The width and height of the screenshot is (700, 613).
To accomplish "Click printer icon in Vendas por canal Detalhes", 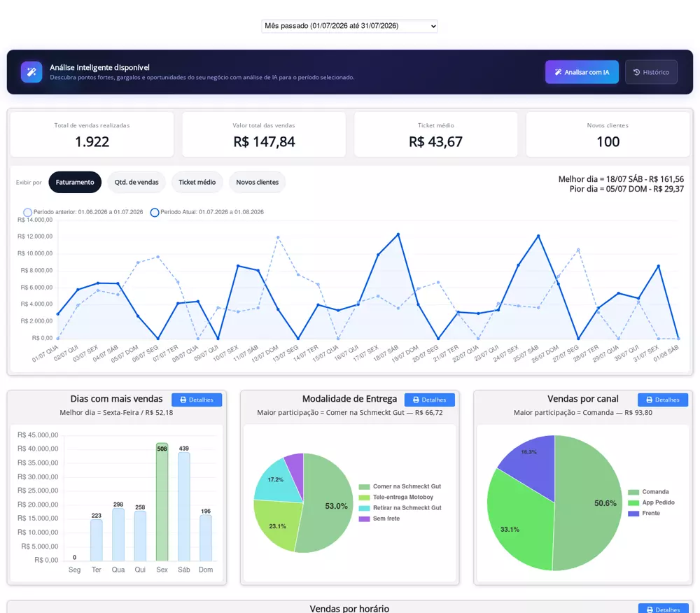I will coord(650,400).
